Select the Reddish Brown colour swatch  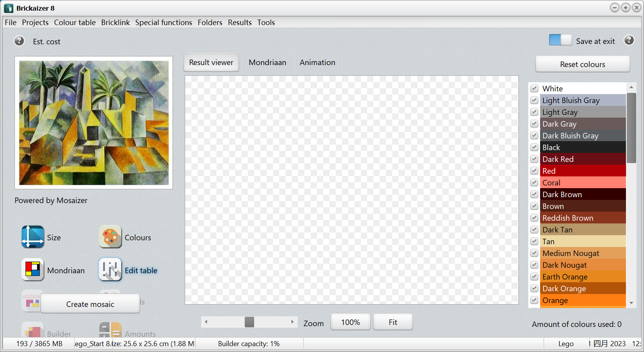(583, 218)
